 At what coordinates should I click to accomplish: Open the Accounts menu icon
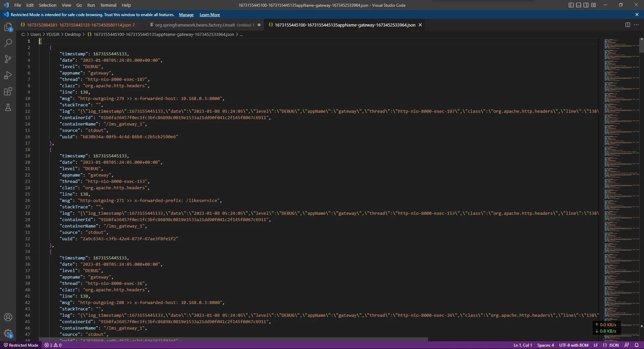point(8,317)
